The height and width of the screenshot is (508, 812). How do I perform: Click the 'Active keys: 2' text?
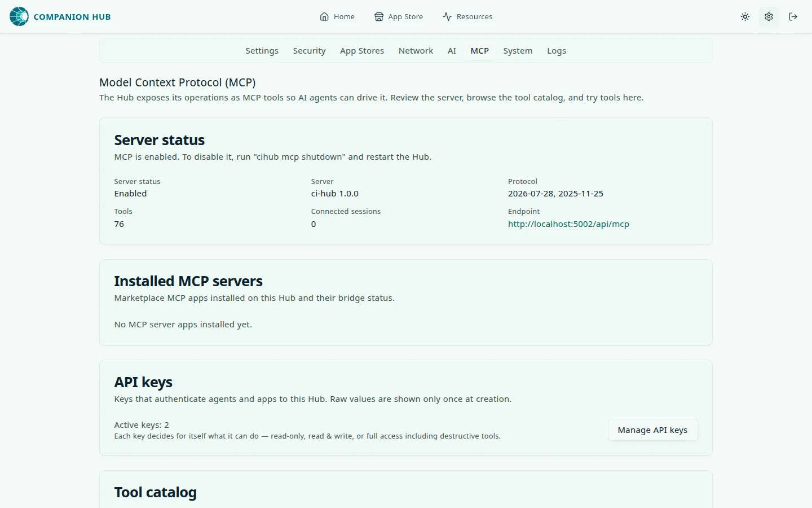142,425
